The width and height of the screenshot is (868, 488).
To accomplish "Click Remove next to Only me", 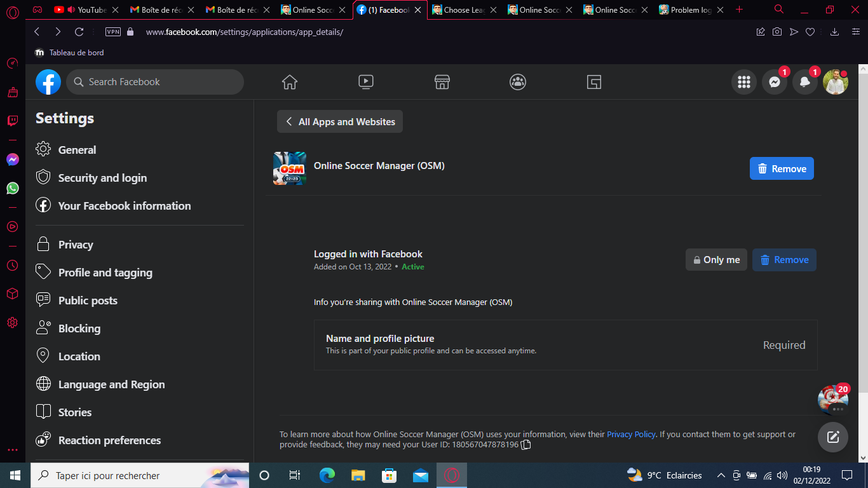I will pyautogui.click(x=784, y=260).
